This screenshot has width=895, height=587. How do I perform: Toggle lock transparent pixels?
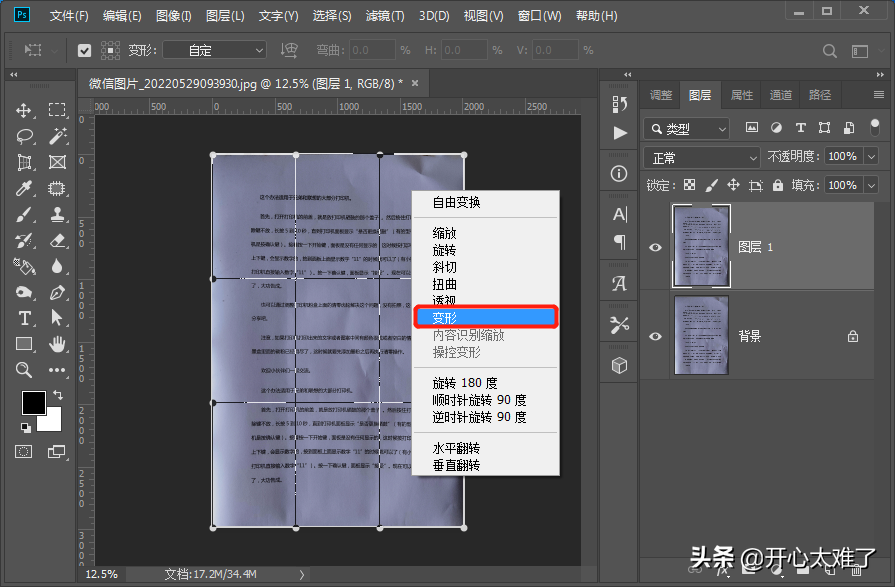(690, 184)
